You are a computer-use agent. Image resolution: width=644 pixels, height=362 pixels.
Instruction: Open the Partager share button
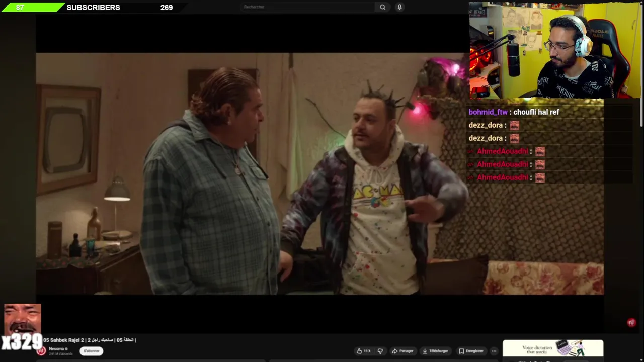(403, 351)
